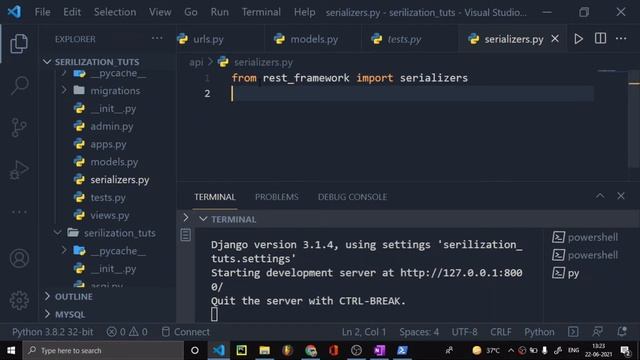Open the File menu
This screenshot has height=360, width=640.
point(42,12)
